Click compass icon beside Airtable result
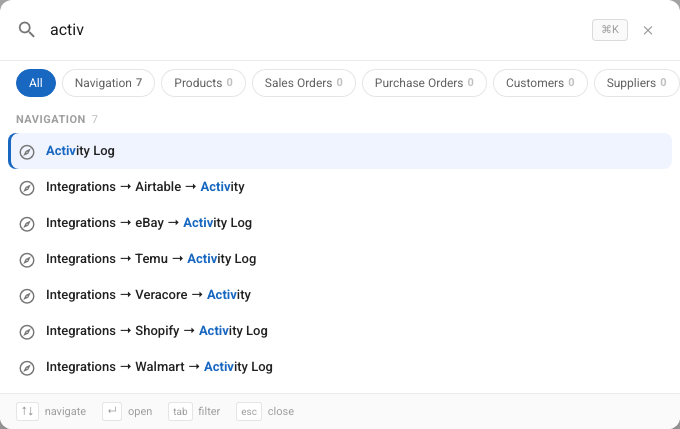 [x=27, y=188]
